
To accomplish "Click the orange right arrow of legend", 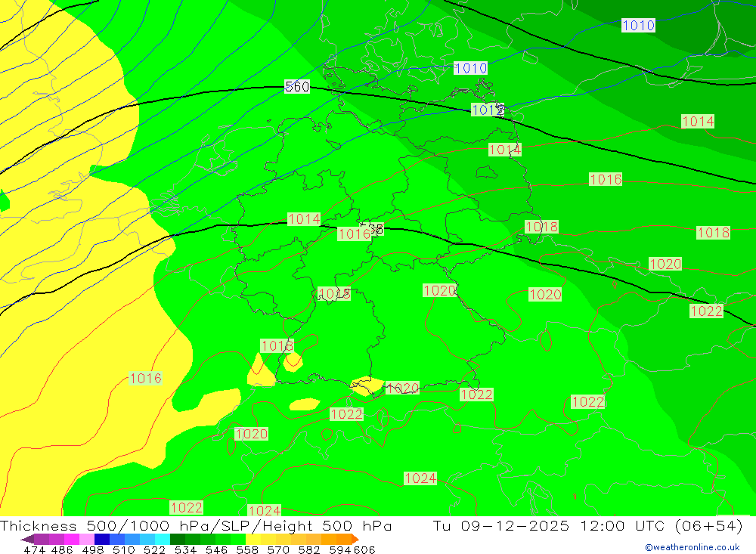I will click(355, 539).
